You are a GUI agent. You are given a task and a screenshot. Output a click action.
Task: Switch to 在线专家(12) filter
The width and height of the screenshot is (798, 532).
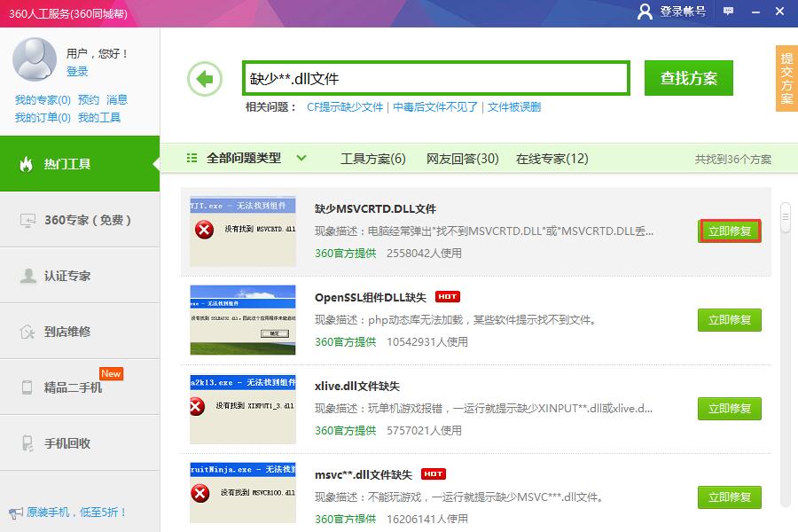(552, 159)
